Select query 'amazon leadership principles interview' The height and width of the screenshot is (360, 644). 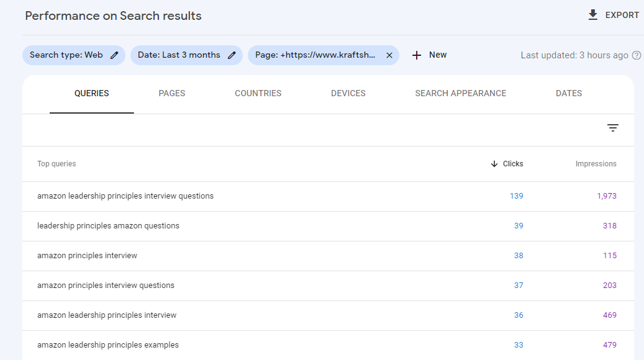coord(107,315)
